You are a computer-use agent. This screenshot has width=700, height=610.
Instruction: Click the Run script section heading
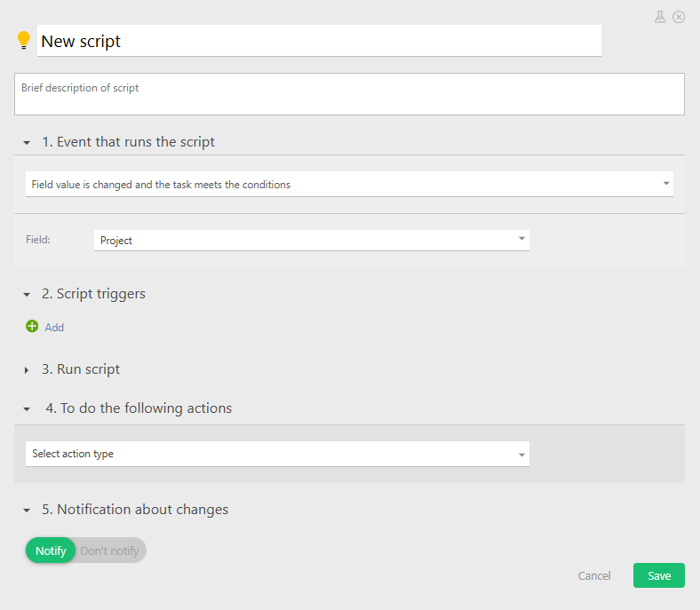pyautogui.click(x=88, y=369)
